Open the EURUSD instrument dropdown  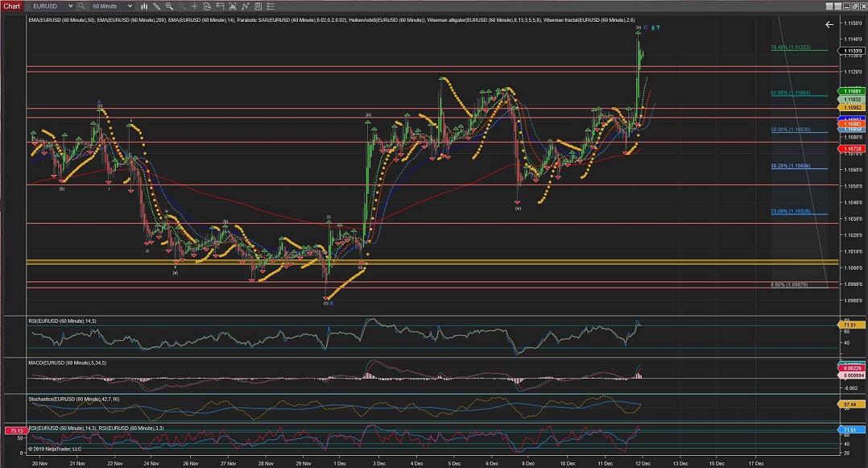(52, 6)
